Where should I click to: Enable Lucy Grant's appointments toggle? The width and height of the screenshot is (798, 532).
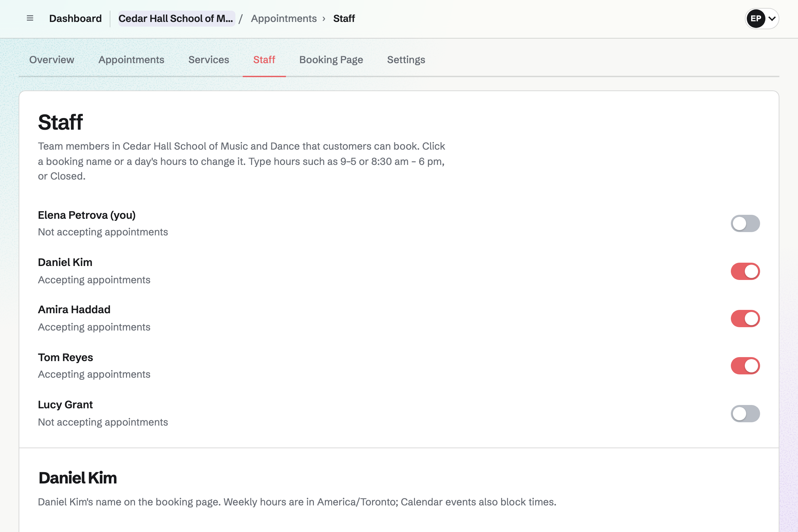click(x=745, y=414)
